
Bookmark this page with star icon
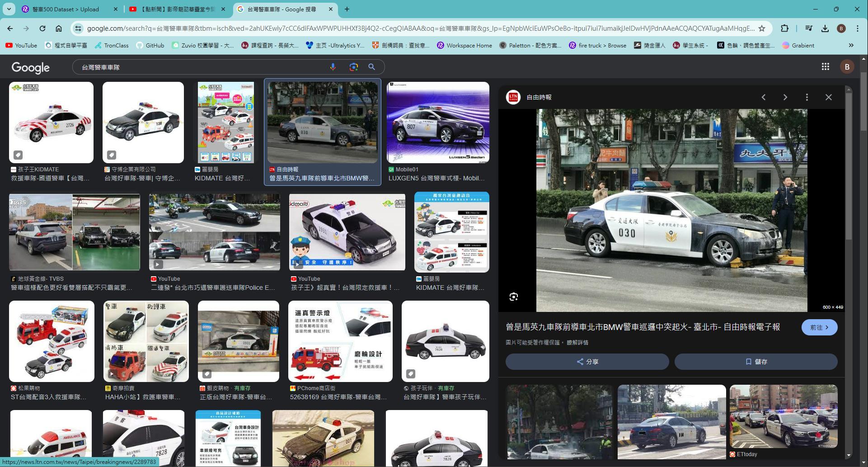click(x=762, y=28)
